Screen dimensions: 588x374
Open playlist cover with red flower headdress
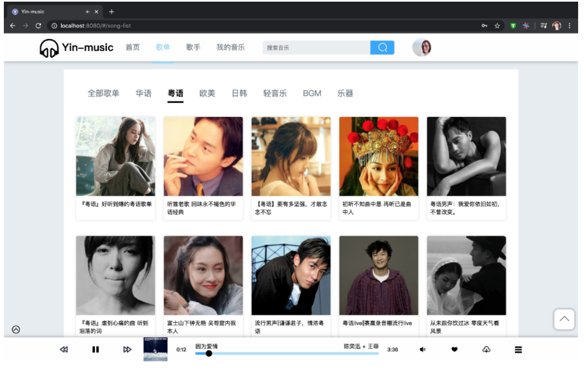[379, 156]
